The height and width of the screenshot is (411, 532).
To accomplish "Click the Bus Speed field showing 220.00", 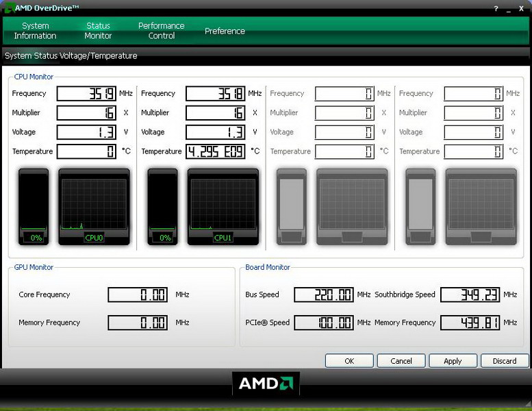I will coord(324,295).
